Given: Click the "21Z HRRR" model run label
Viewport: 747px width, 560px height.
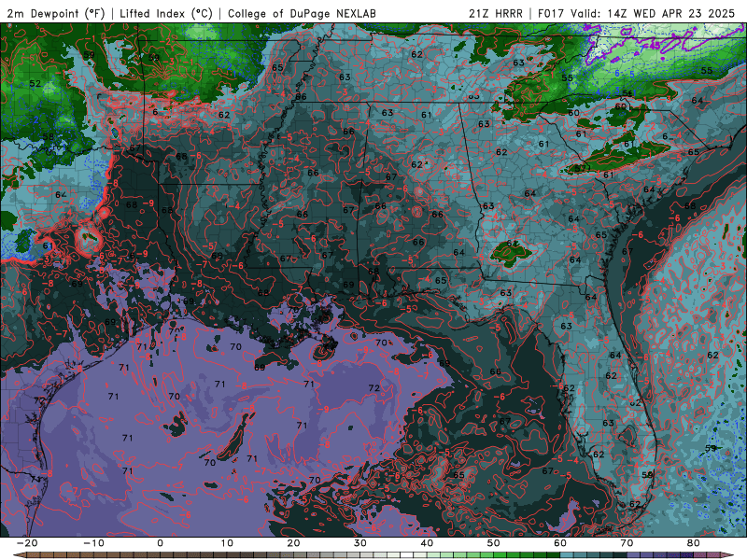Looking at the screenshot, I should click(496, 14).
